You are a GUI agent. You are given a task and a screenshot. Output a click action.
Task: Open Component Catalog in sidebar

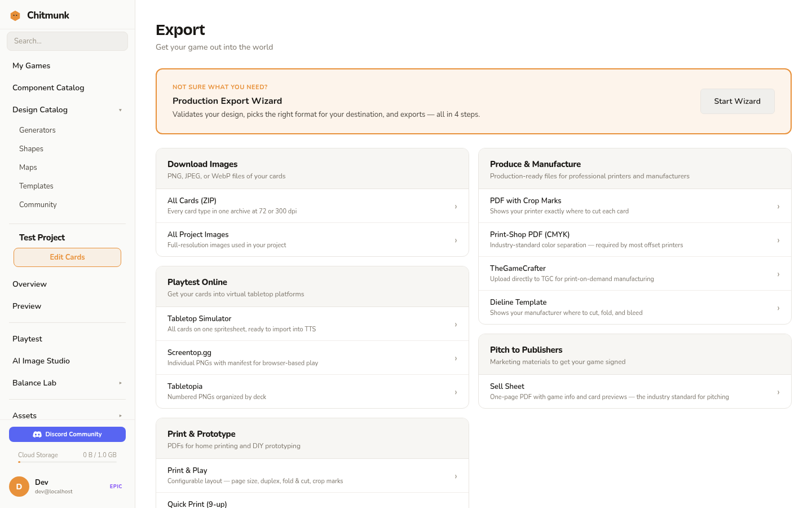(67, 87)
